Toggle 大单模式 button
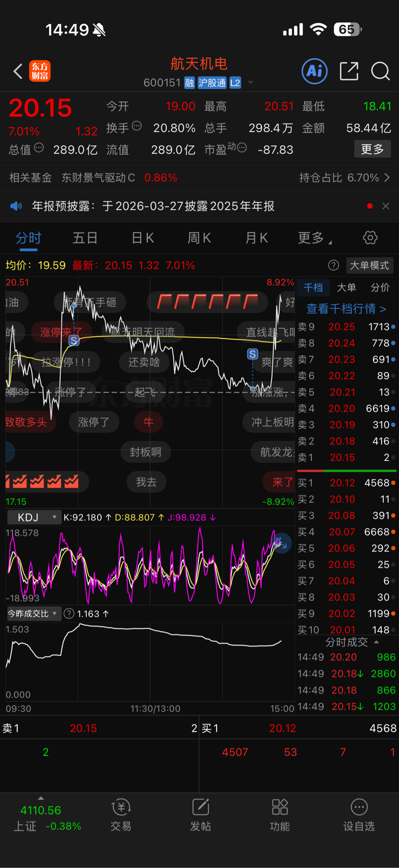 tap(369, 265)
